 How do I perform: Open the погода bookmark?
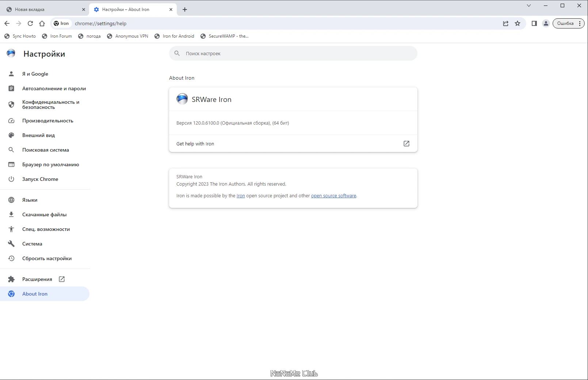(x=89, y=36)
